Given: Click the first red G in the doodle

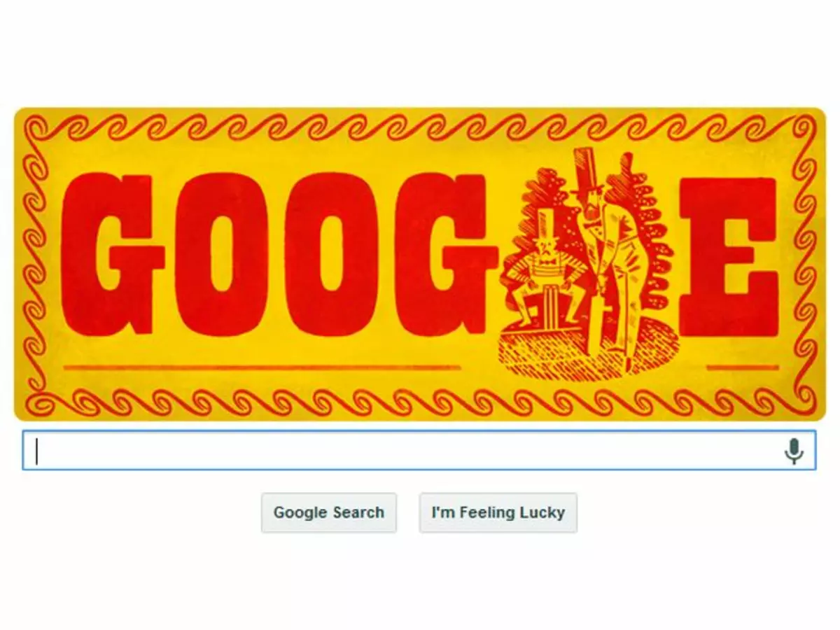Looking at the screenshot, I should pyautogui.click(x=113, y=253).
